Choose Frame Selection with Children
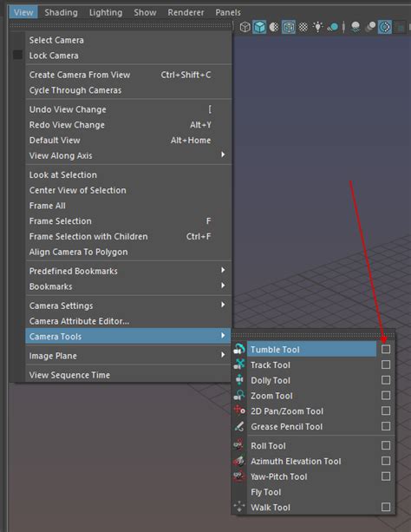411x532 pixels. [128, 236]
